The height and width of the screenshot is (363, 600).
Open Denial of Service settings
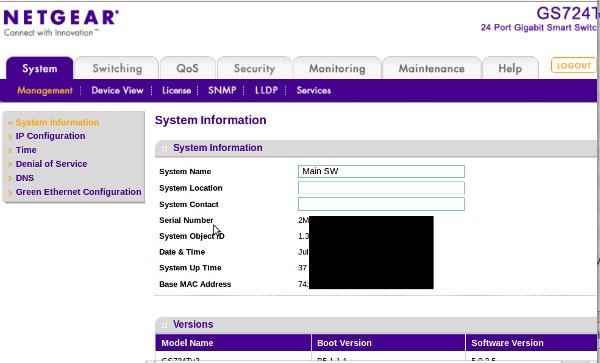(x=51, y=164)
